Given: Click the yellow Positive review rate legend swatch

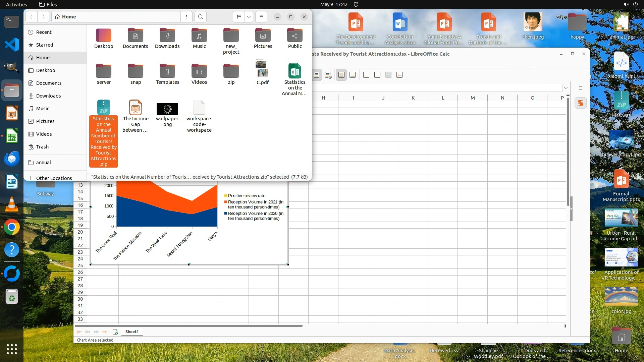Looking at the screenshot, I should [x=226, y=195].
